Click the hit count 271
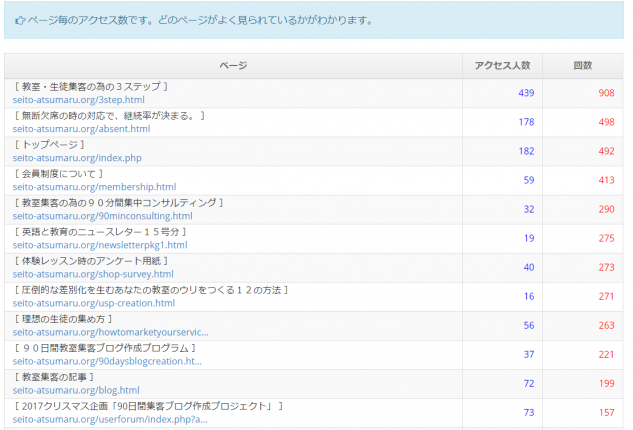The image size is (633, 430). (x=606, y=296)
